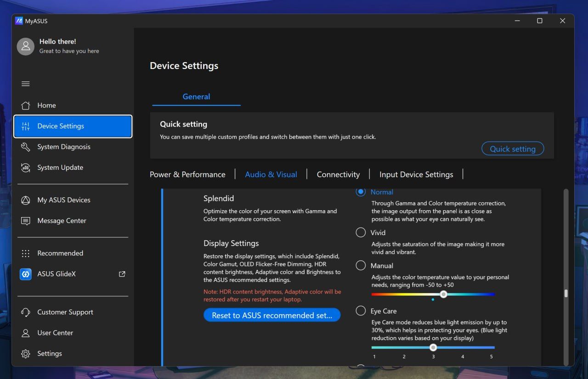Open Customer Support page
588x379 pixels.
tap(73, 312)
